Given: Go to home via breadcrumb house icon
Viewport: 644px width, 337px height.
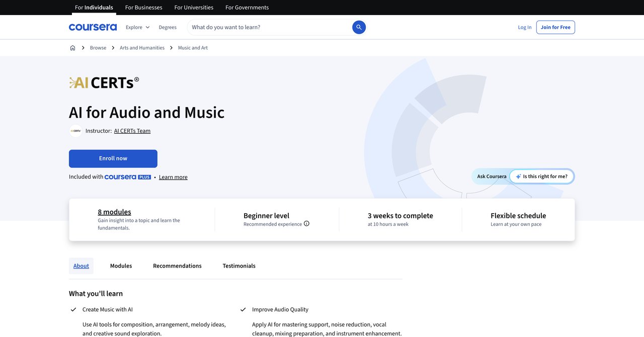Looking at the screenshot, I should tap(72, 48).
